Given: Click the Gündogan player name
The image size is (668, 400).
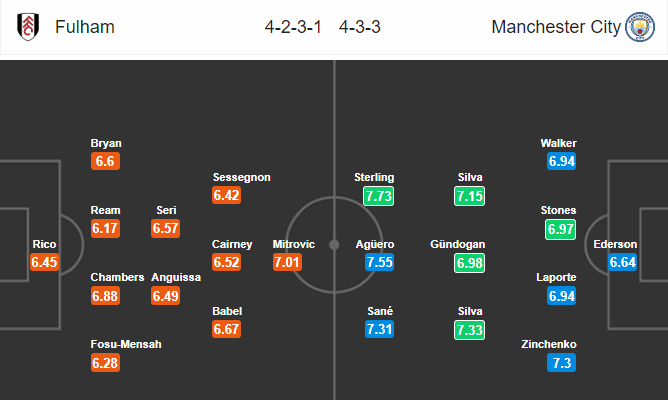Looking at the screenshot, I should tap(458, 244).
